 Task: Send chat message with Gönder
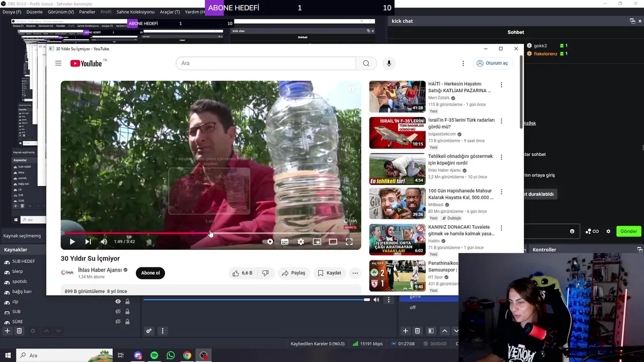coord(628,231)
